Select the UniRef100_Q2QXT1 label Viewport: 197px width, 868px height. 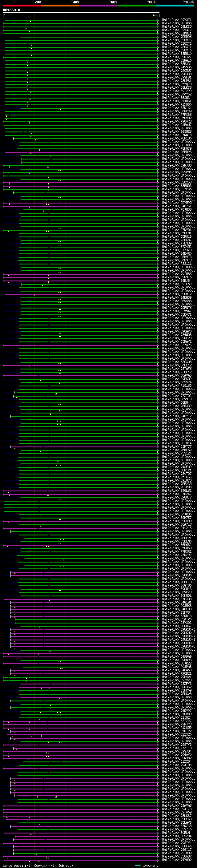click(x=177, y=47)
